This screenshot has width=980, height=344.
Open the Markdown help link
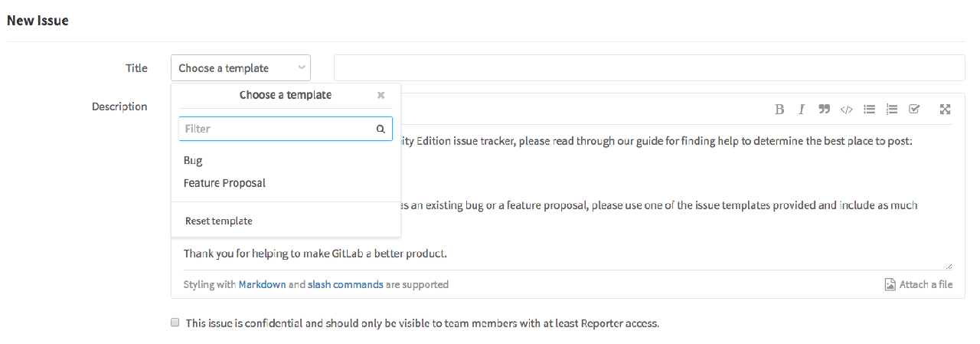(x=262, y=284)
